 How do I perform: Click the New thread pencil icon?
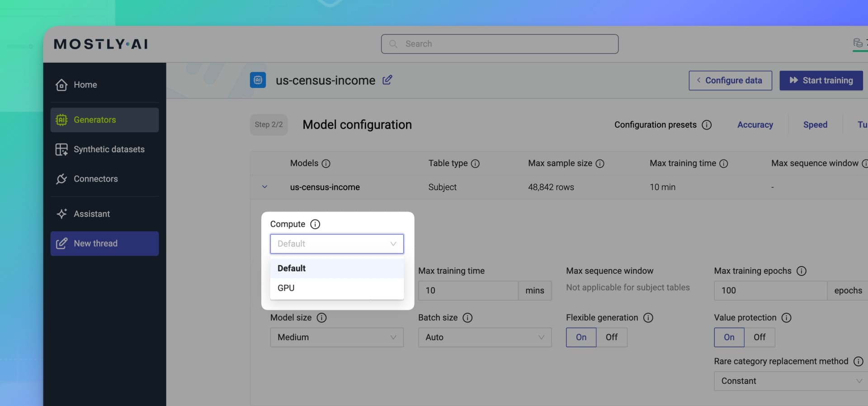click(61, 243)
